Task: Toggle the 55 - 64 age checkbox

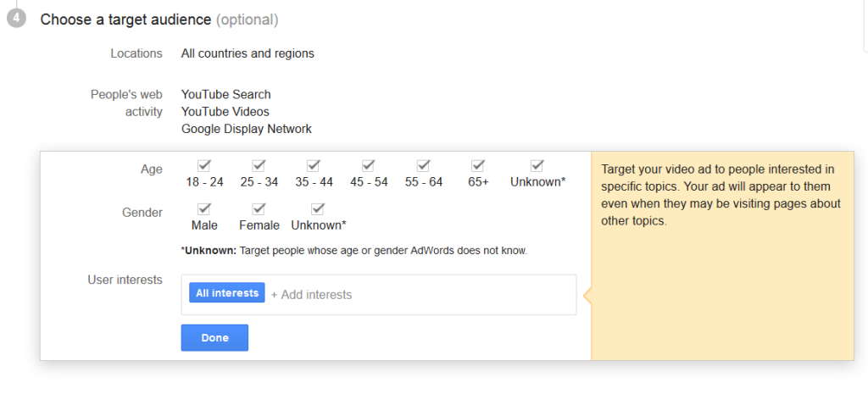Action: coord(423,165)
